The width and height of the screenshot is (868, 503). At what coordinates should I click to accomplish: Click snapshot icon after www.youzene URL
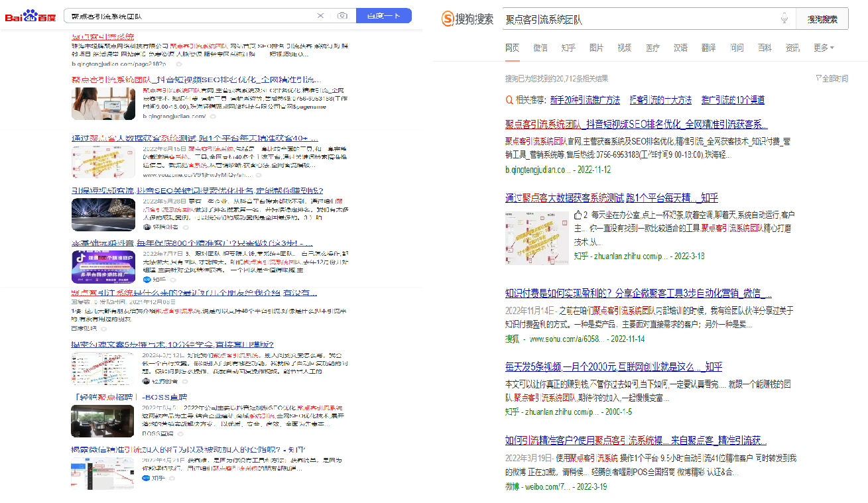tap(259, 175)
